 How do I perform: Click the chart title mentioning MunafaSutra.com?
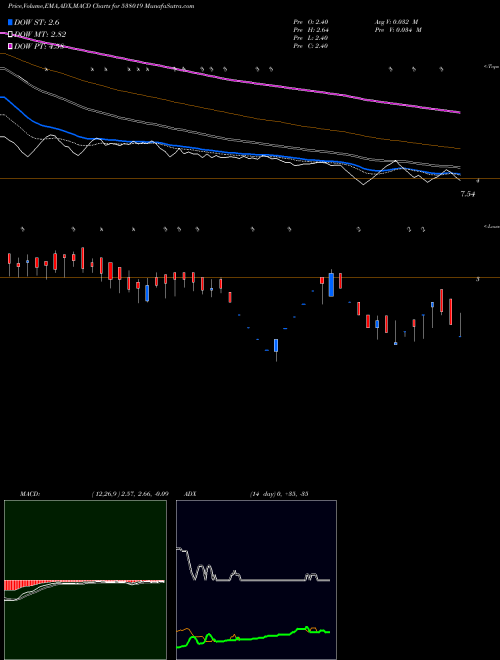point(101,6)
